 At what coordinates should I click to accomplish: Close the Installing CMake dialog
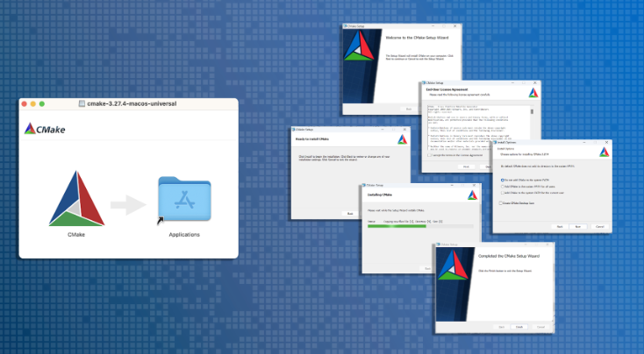coord(475,186)
